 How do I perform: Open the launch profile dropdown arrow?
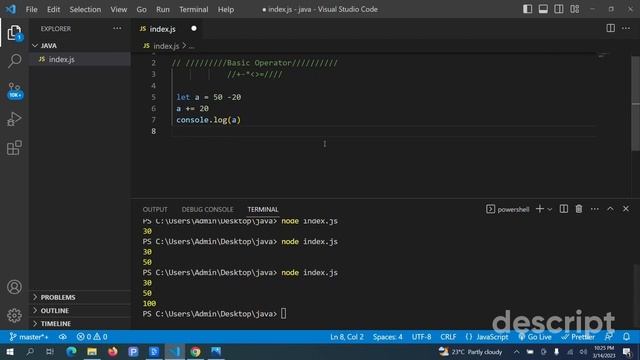pyautogui.click(x=550, y=209)
